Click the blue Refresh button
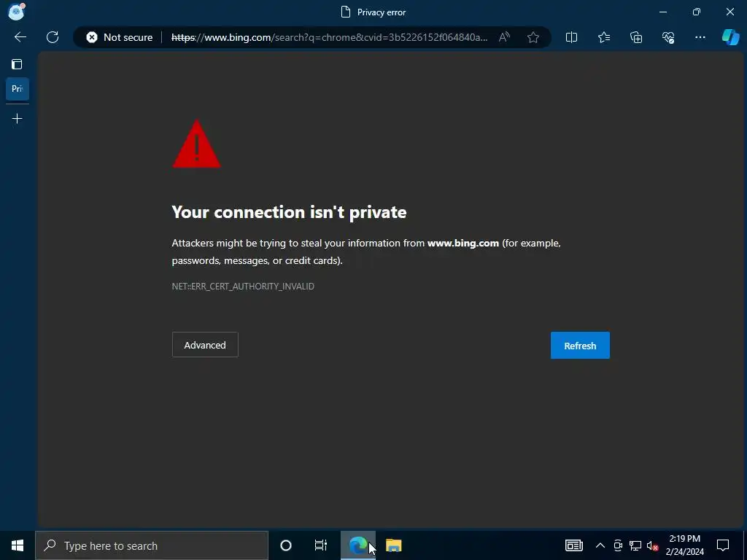Image resolution: width=747 pixels, height=560 pixels. tap(580, 345)
